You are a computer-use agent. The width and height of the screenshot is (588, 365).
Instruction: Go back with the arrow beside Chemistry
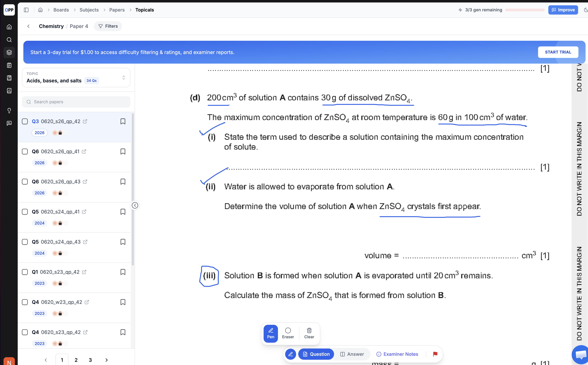click(29, 26)
